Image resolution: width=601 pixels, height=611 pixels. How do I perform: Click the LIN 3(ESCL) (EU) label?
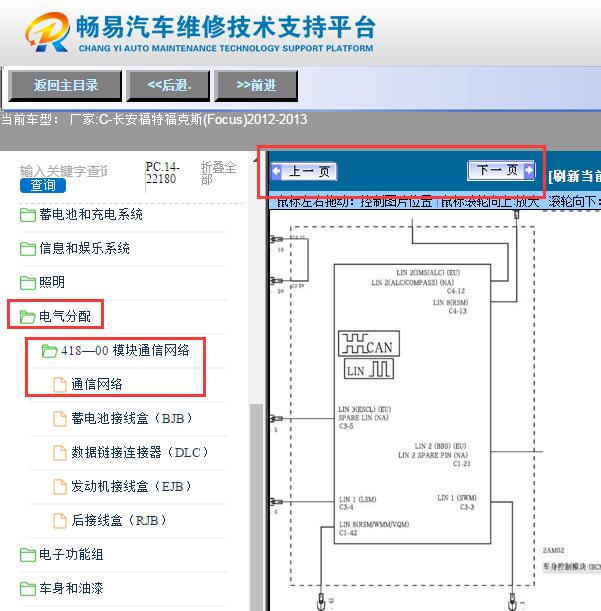coord(364,409)
